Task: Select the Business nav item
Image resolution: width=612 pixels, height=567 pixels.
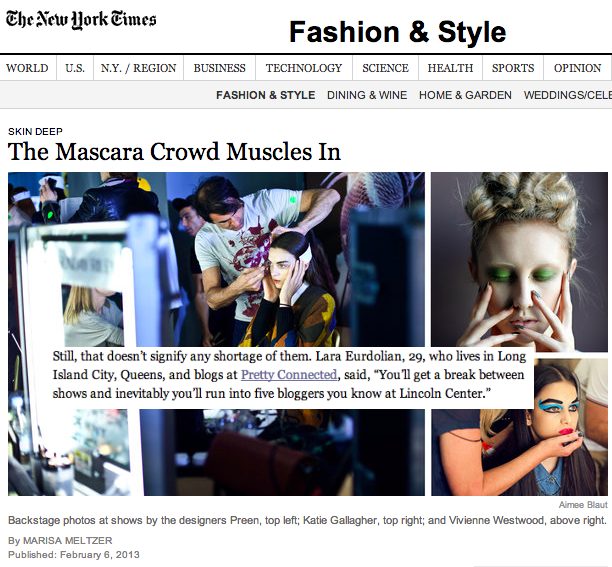Action: pyautogui.click(x=219, y=69)
